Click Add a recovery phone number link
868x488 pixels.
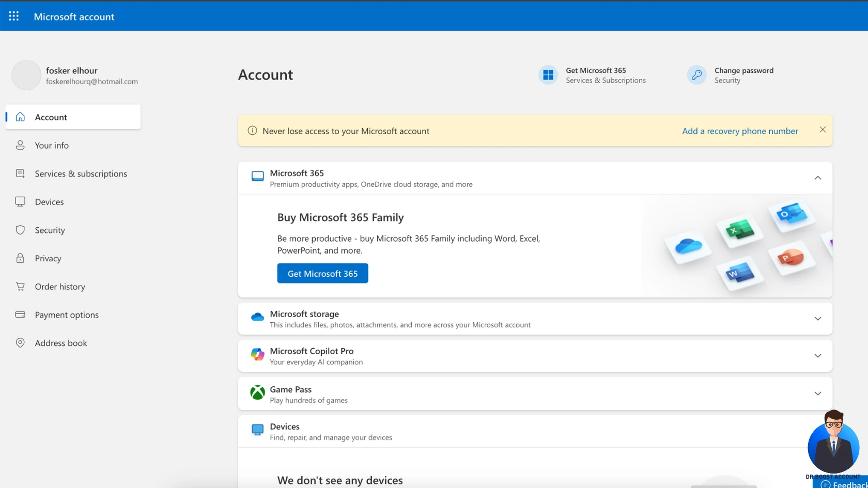[x=740, y=131]
